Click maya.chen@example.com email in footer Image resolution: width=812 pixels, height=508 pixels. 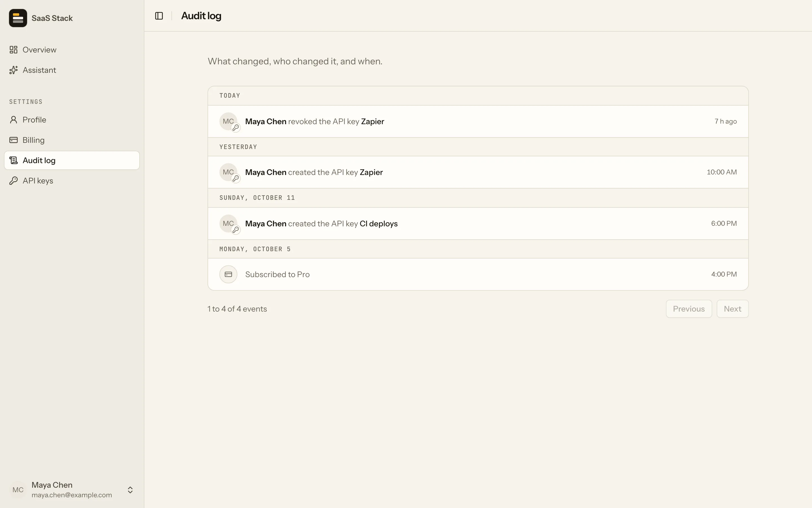[72, 495]
